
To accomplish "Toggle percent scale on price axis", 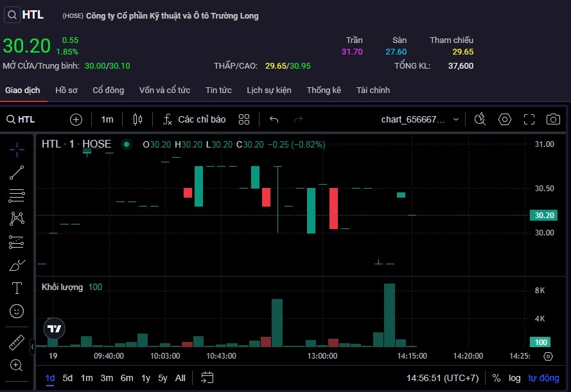I will point(496,378).
